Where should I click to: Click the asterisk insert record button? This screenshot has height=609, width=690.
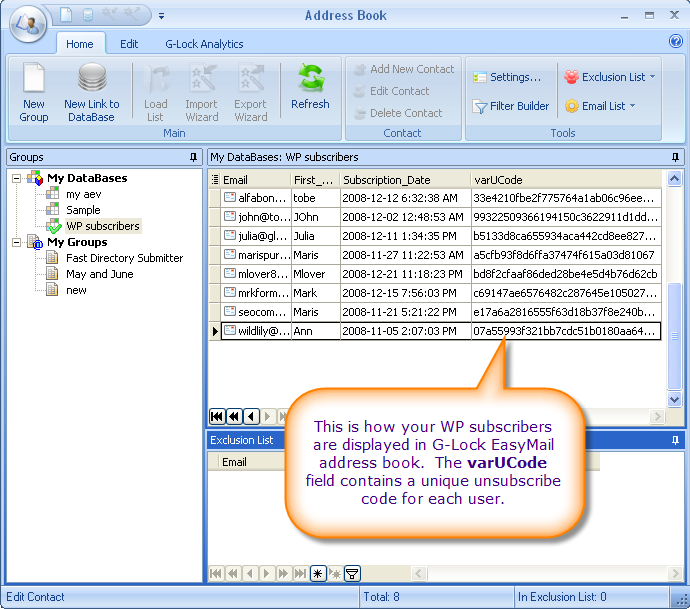pyautogui.click(x=318, y=573)
